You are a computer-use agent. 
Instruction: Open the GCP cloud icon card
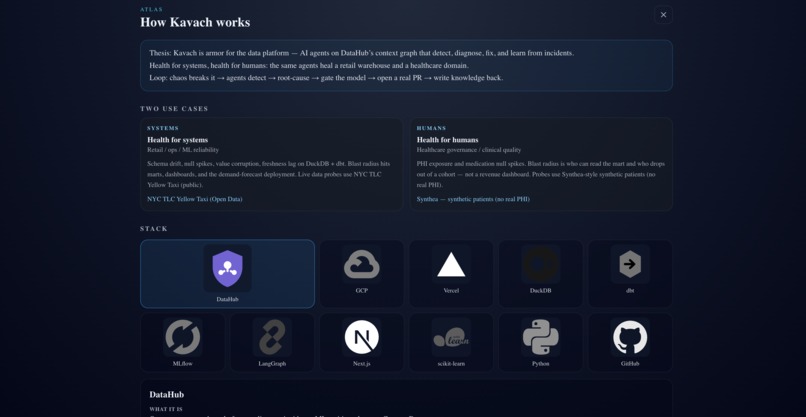[361, 274]
